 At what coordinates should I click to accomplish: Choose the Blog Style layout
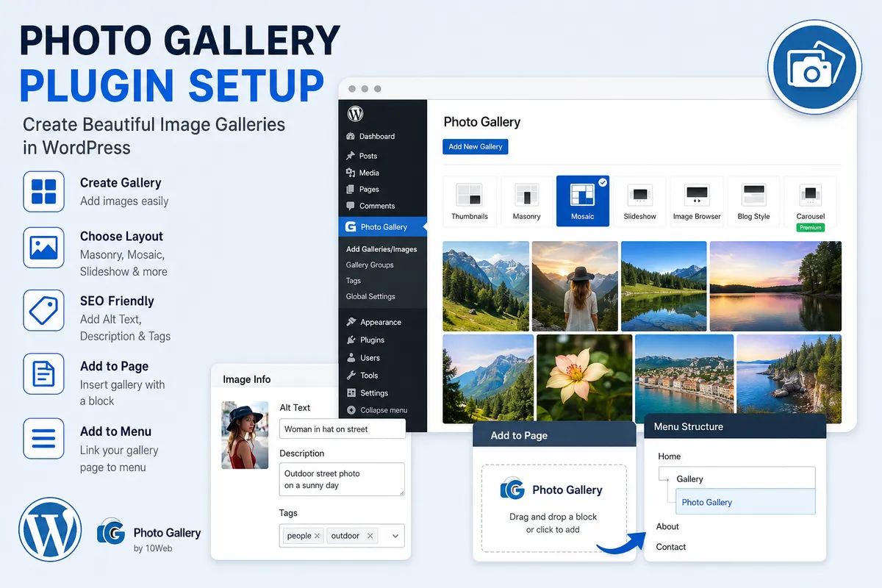pyautogui.click(x=753, y=201)
